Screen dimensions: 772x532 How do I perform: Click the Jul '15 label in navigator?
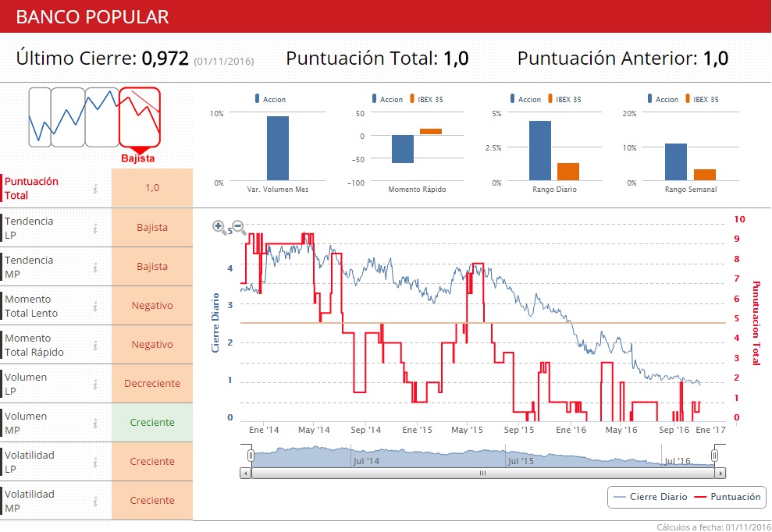tap(521, 461)
